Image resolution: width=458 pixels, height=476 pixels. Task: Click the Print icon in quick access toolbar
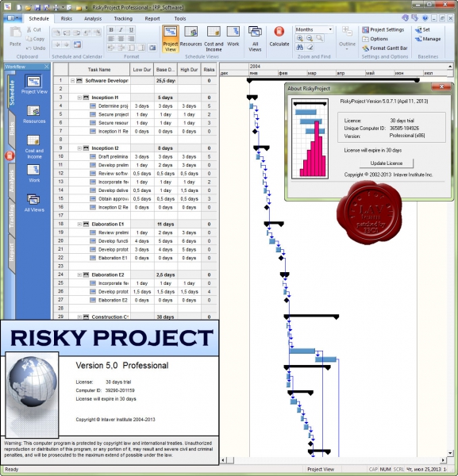(56, 7)
